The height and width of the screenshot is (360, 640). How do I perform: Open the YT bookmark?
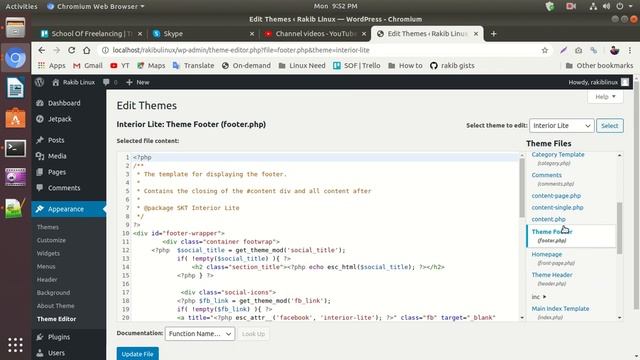[x=120, y=65]
